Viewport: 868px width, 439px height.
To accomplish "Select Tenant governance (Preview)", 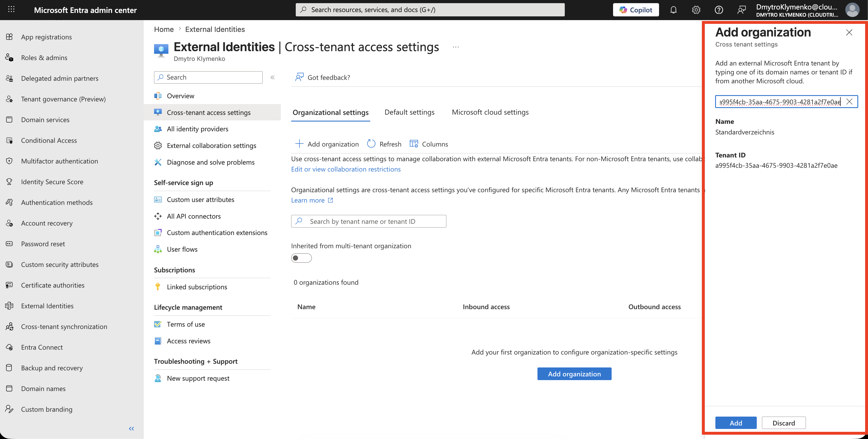I will tap(63, 99).
